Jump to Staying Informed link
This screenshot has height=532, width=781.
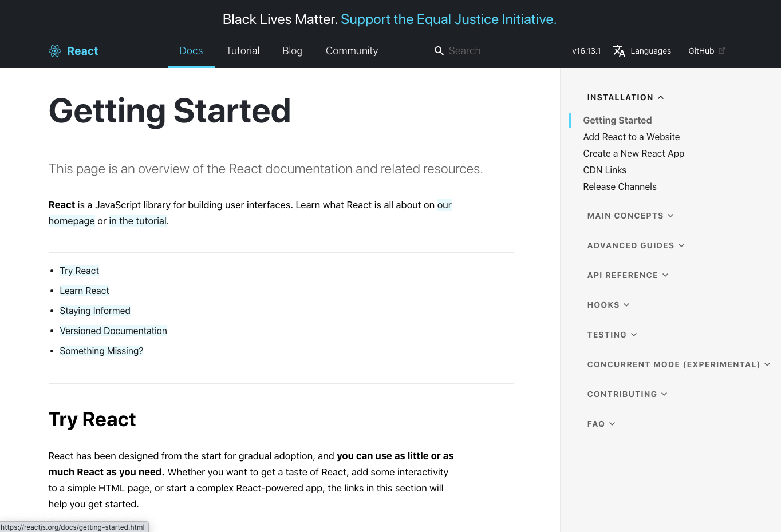click(x=95, y=311)
